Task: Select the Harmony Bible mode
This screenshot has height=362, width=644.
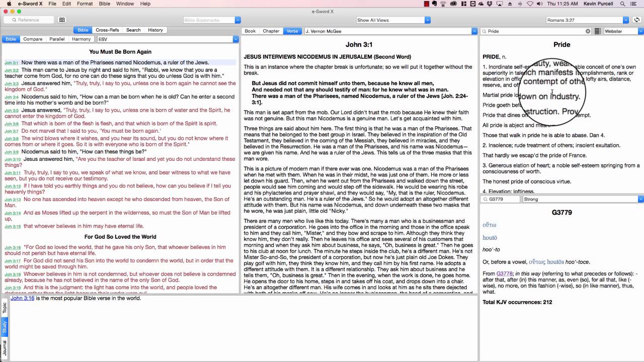Action: pyautogui.click(x=81, y=39)
